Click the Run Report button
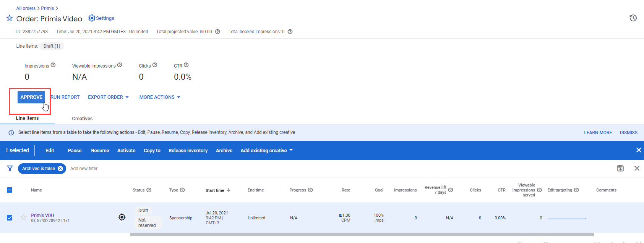Screen dimensions: 644x243 [x=65, y=97]
